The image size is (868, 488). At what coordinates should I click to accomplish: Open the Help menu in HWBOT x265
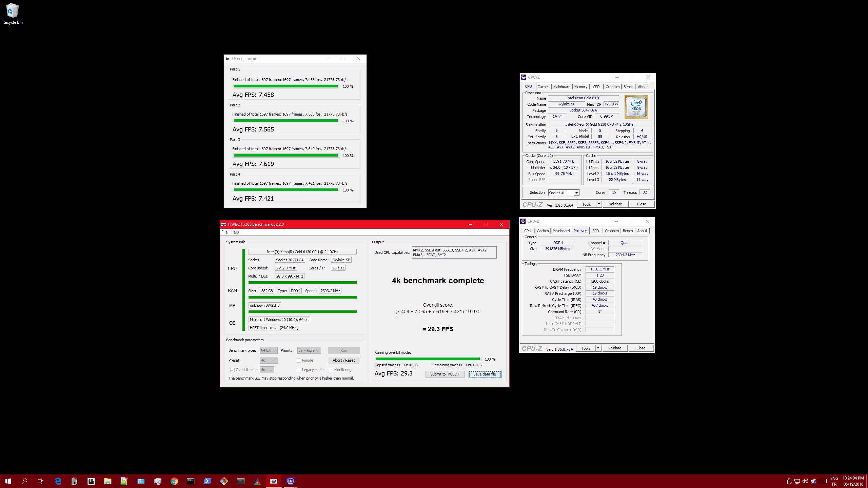235,232
